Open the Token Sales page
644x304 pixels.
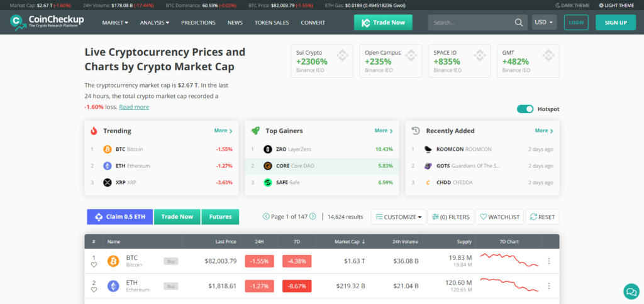point(272,23)
